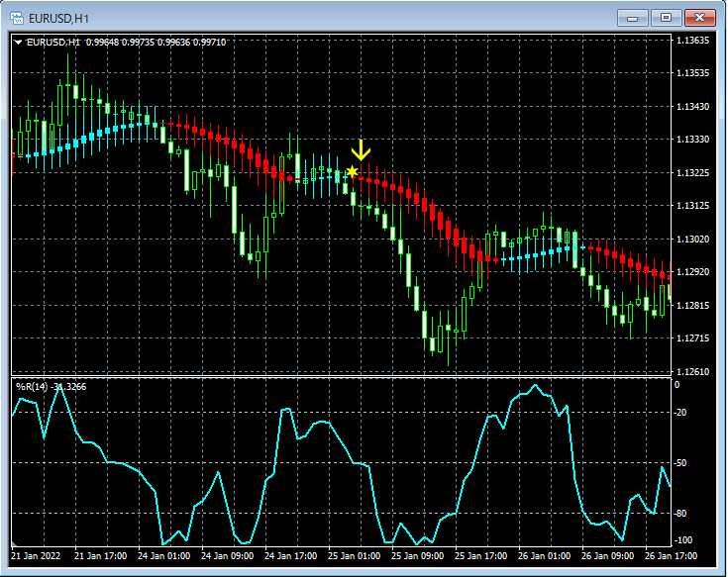Click the 25 Jan 17:00 time label
The width and height of the screenshot is (728, 577).
pyautogui.click(x=481, y=555)
